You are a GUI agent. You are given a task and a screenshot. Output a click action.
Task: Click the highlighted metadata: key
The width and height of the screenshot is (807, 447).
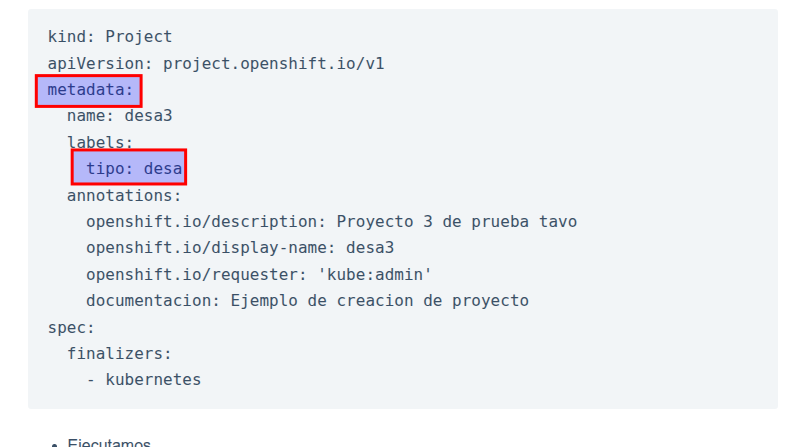[90, 90]
